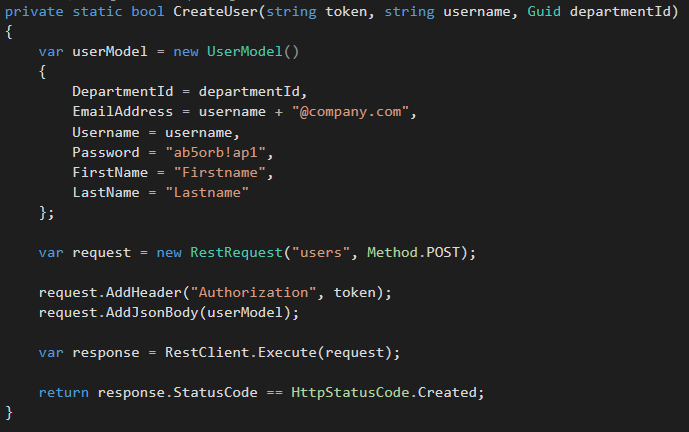The width and height of the screenshot is (689, 432).
Task: Click the Password property name
Action: (105, 152)
